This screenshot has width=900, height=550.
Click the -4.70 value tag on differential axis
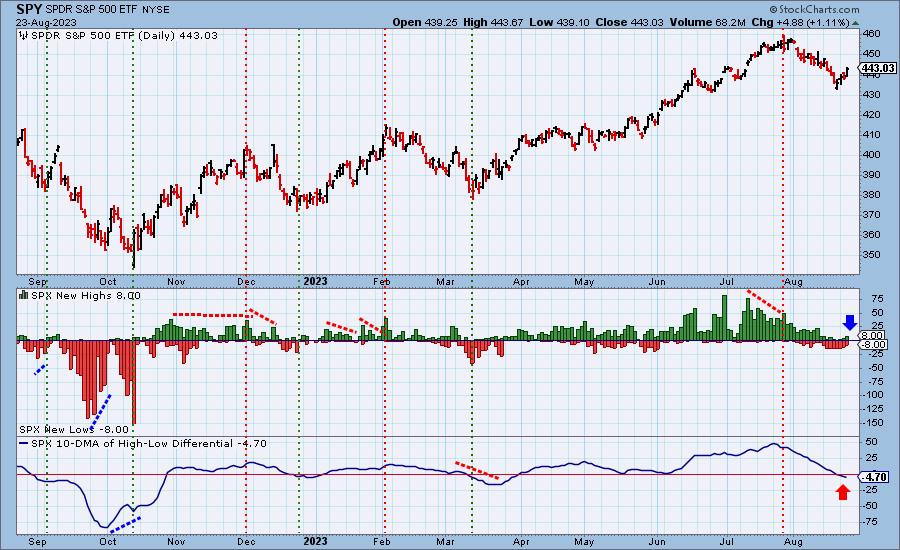(x=876, y=477)
